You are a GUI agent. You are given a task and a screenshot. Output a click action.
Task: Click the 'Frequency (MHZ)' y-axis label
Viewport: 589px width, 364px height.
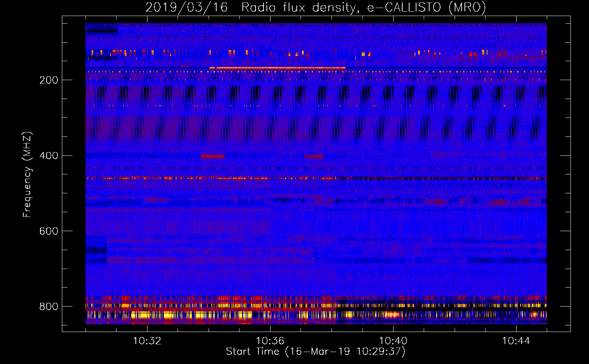(x=27, y=175)
